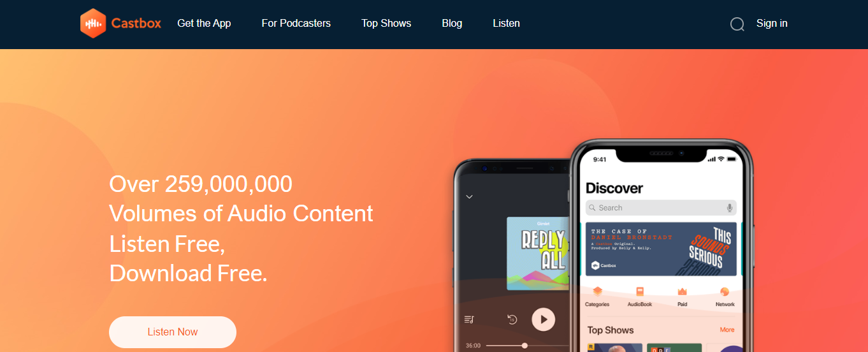868x352 pixels.
Task: Tap More link next to Top Shows
Action: tap(727, 330)
